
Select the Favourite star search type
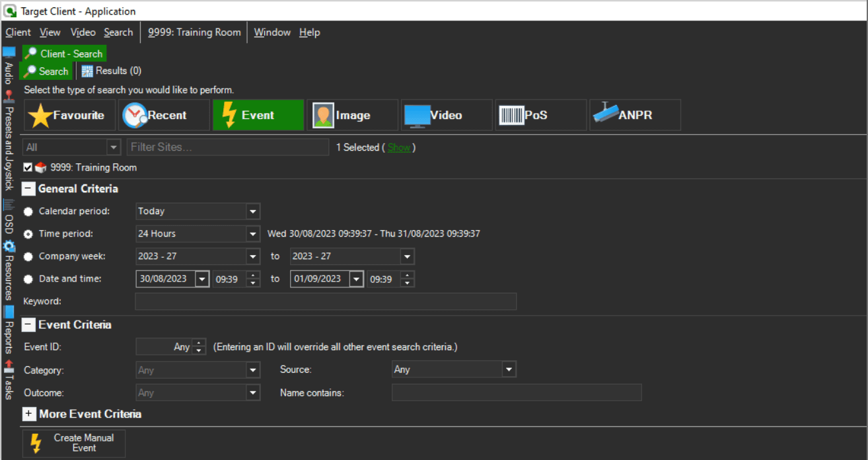[69, 115]
